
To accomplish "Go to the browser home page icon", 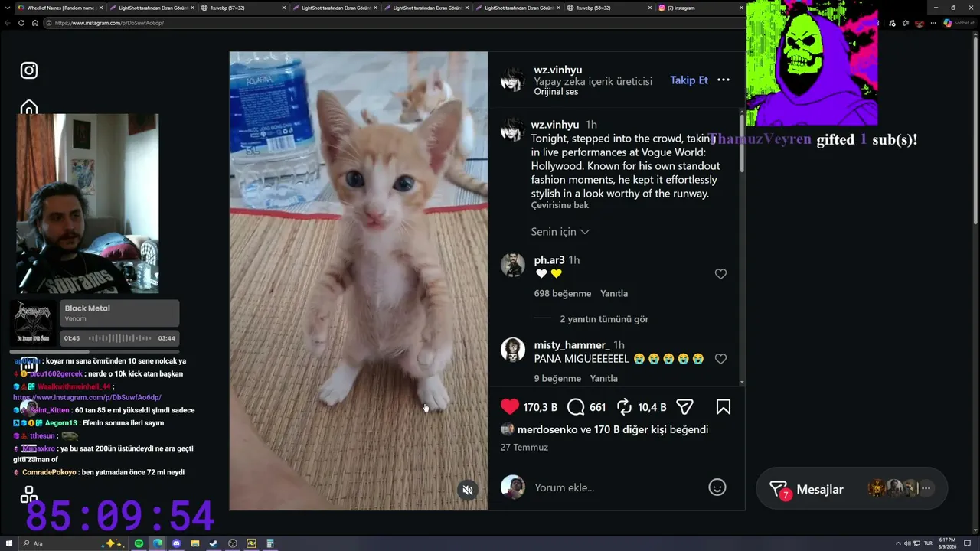I will click(34, 23).
